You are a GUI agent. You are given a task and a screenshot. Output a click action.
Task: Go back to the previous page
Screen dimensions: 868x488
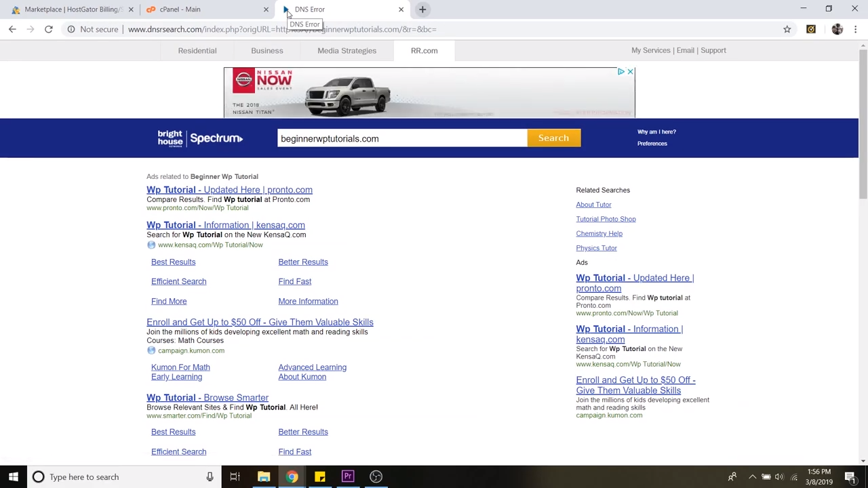tap(12, 29)
